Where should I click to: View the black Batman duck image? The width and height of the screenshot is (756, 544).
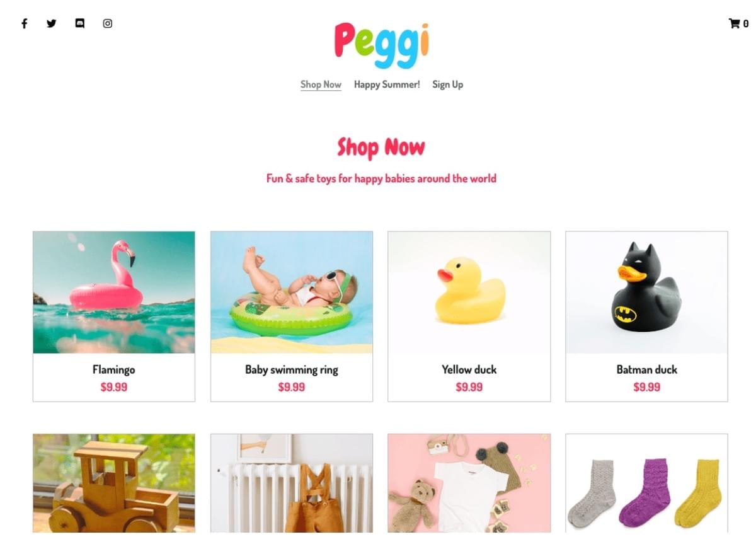click(x=647, y=292)
